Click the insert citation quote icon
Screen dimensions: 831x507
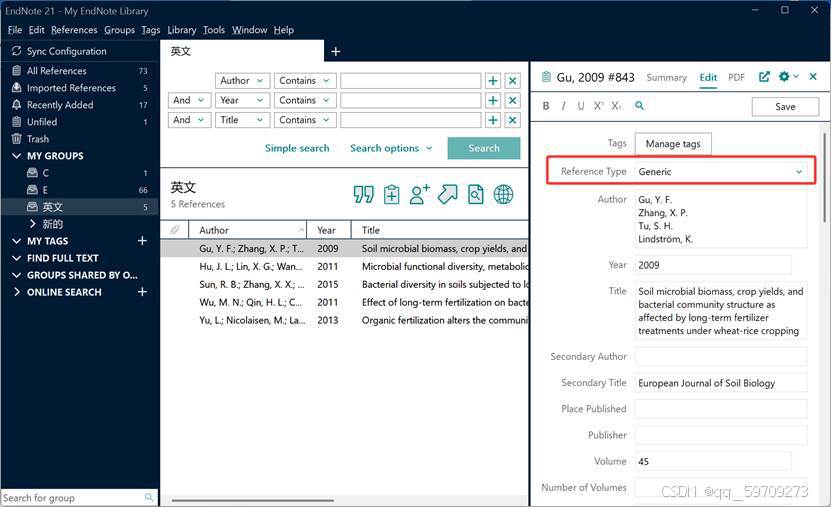(x=364, y=194)
